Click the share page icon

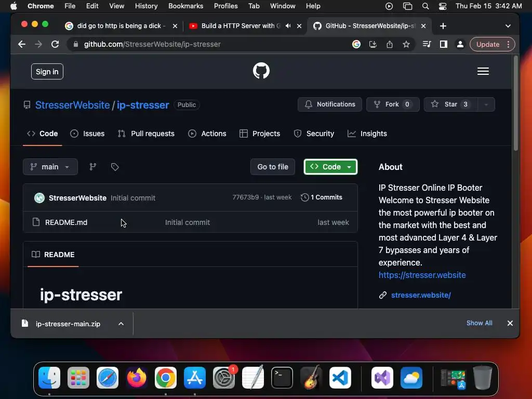tap(390, 45)
